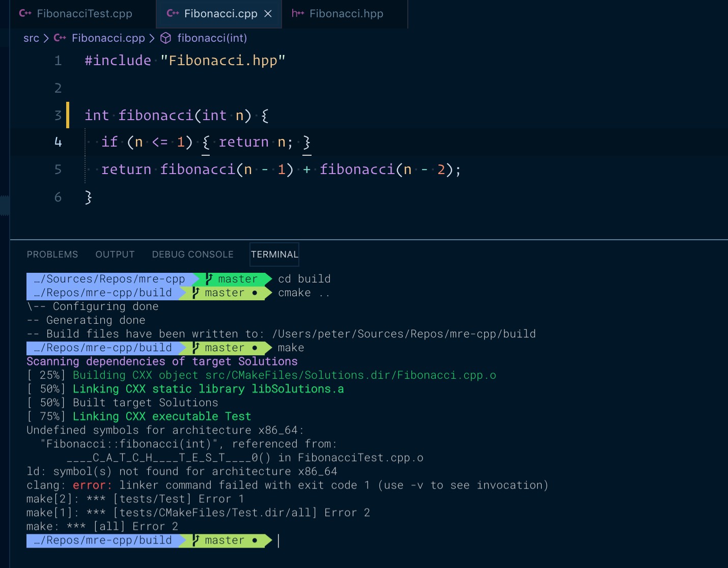Close the Fibonacci.cpp tab via its X

click(x=268, y=14)
